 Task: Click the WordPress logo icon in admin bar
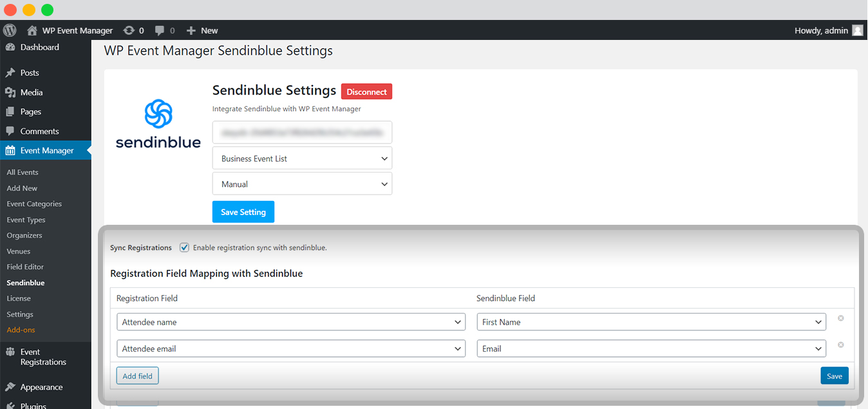pyautogui.click(x=9, y=30)
